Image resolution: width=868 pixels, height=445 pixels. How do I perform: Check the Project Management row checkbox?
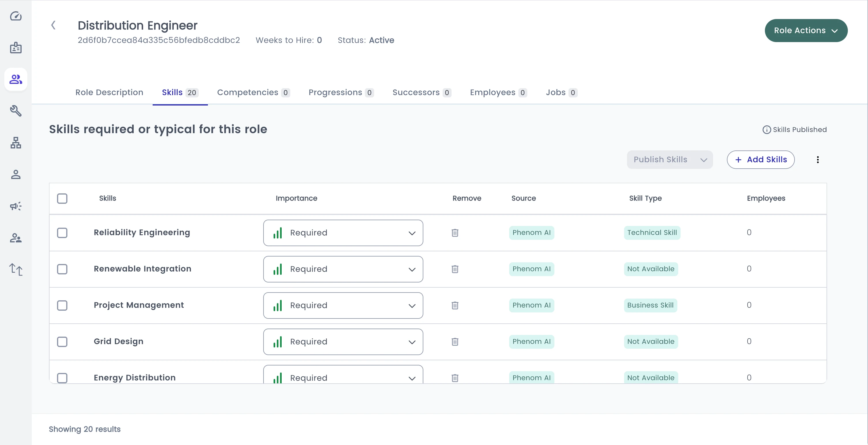click(62, 306)
